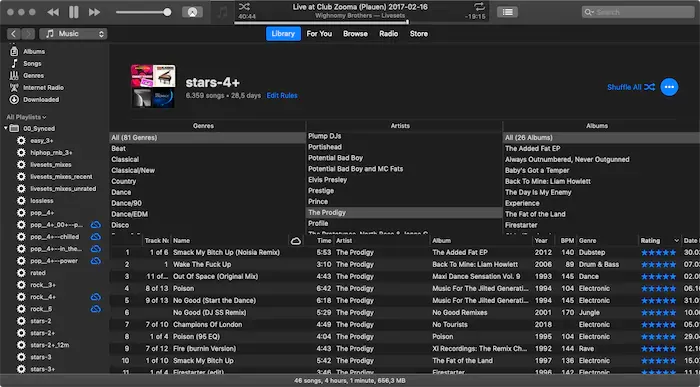Select the song Out Of Space (Original Mix)
This screenshot has height=387, width=700.
215,276
